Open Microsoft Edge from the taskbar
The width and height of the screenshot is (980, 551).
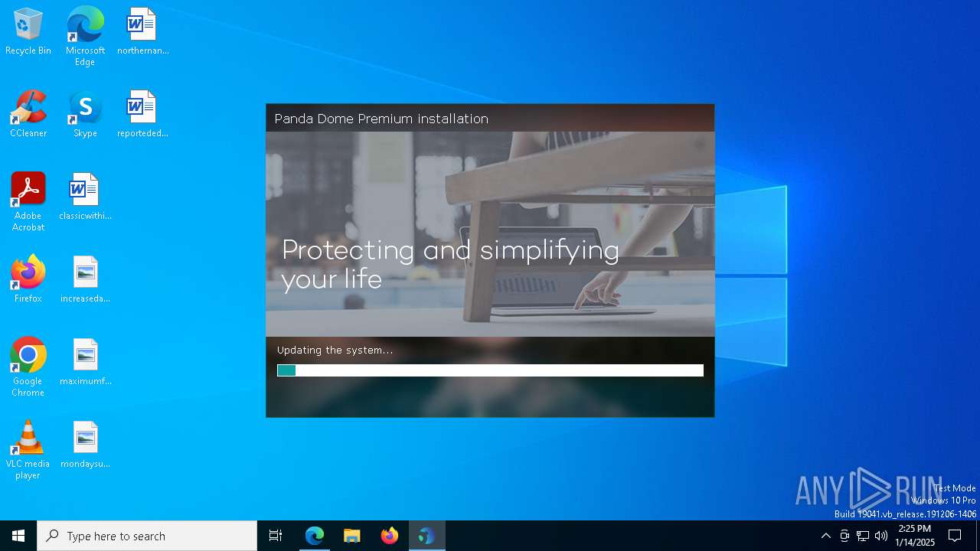[315, 536]
